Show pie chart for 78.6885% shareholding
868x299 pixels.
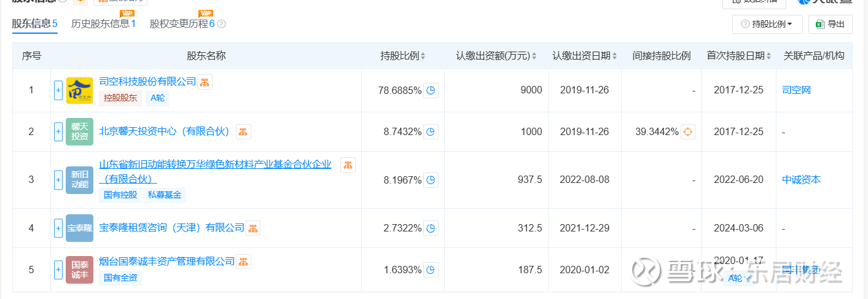click(x=431, y=90)
